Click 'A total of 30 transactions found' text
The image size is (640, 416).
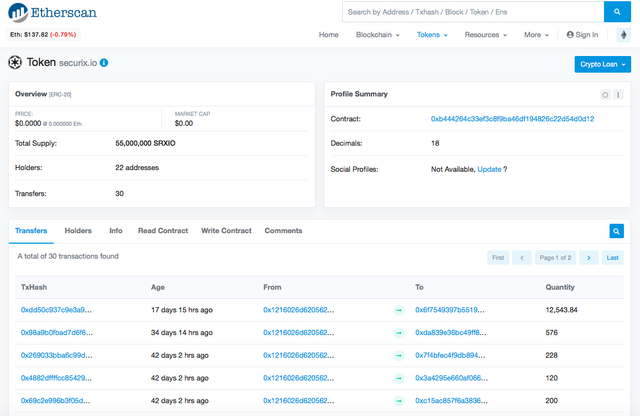(x=68, y=256)
